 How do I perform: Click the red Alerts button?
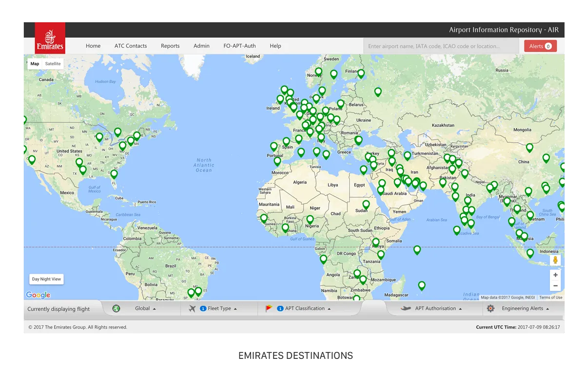coord(540,46)
